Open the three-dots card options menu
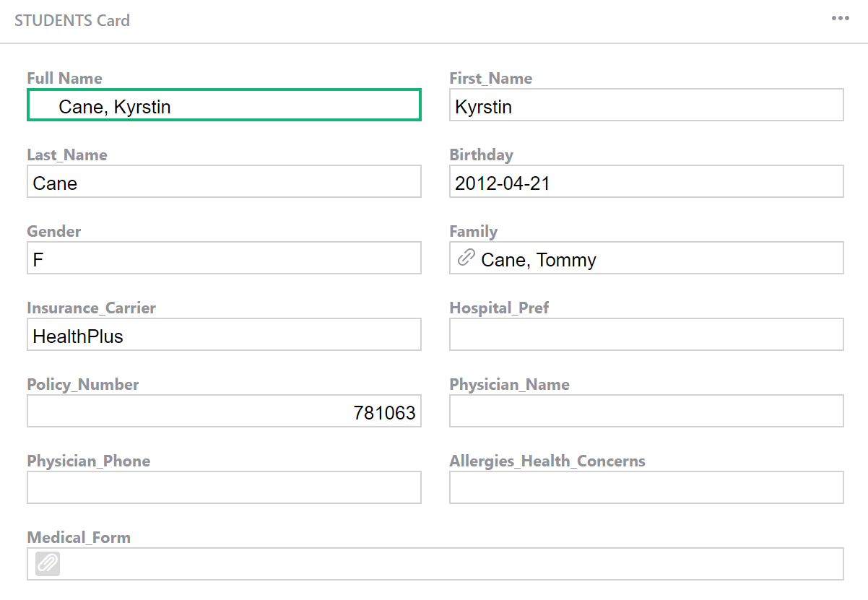The image size is (868, 600). click(840, 19)
